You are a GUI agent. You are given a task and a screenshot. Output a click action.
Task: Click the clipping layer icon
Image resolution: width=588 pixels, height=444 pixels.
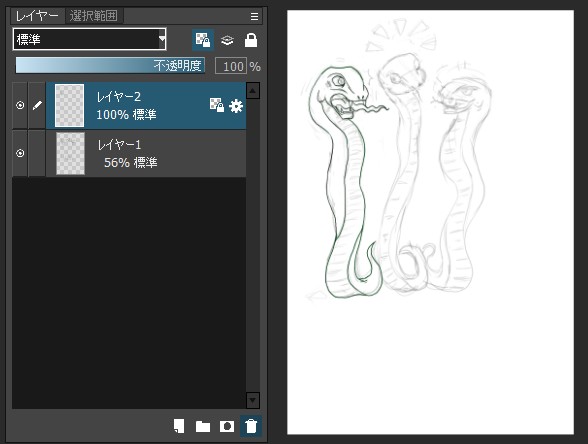(x=227, y=40)
